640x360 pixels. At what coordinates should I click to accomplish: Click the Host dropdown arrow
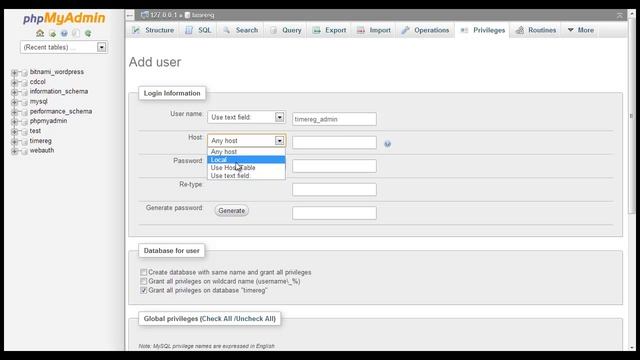click(x=279, y=140)
